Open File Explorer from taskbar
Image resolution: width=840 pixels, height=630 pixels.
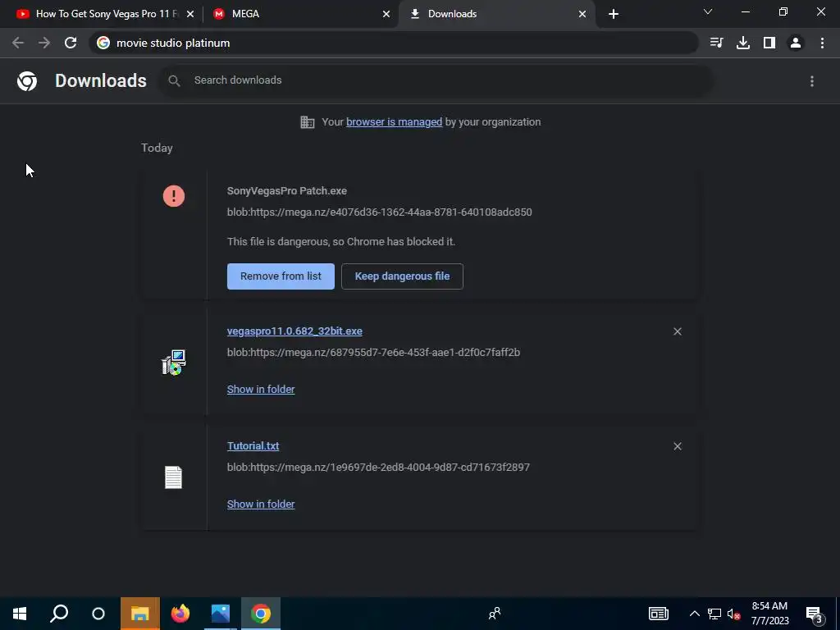(x=139, y=614)
